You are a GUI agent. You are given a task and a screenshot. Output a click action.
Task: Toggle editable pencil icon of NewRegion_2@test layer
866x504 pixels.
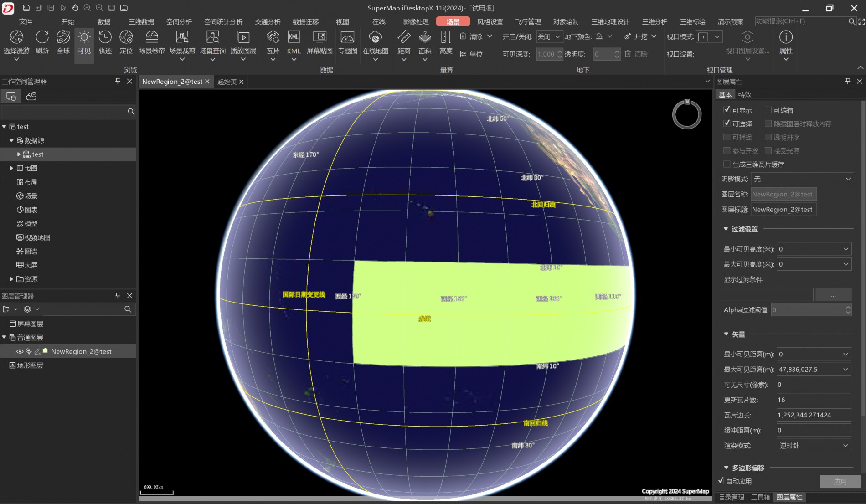[x=37, y=351]
